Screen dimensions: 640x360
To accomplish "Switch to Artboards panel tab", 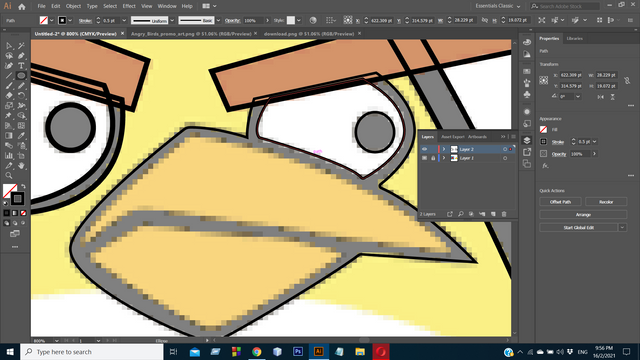I will (x=477, y=137).
